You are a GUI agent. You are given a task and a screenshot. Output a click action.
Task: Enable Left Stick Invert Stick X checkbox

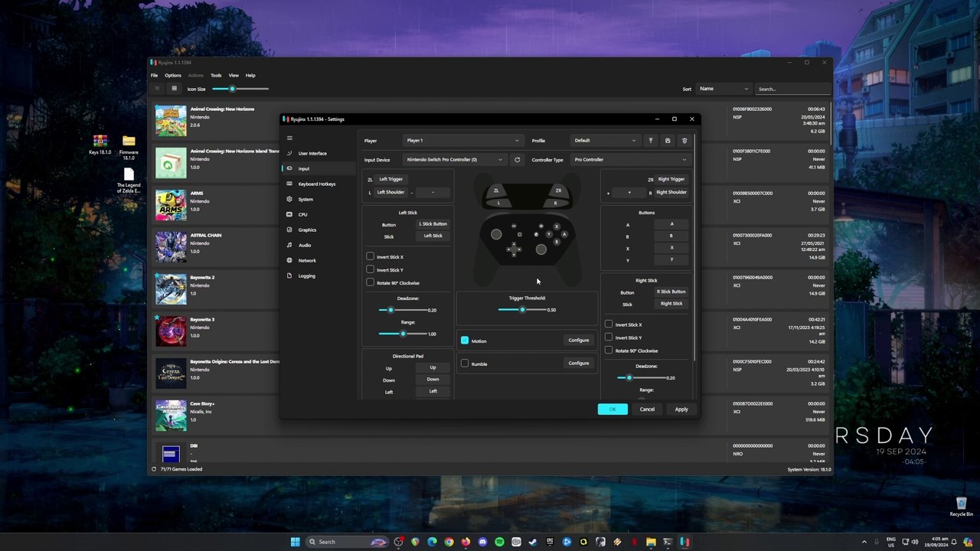point(371,256)
